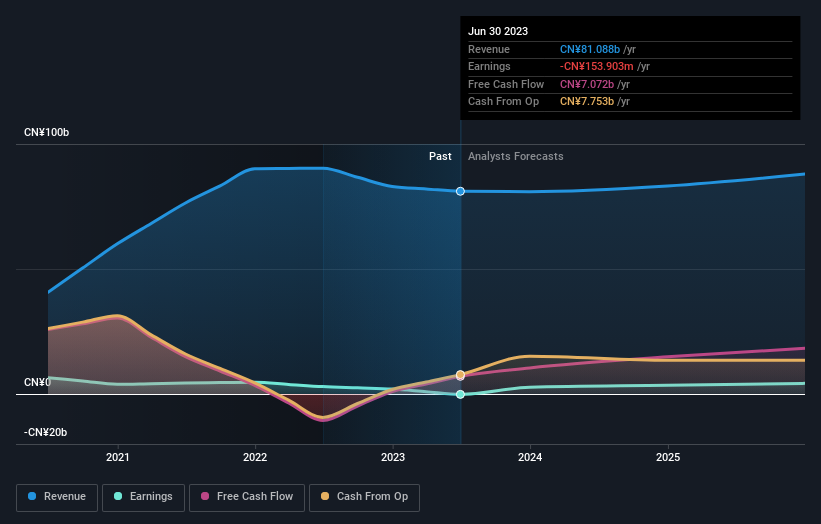
Task: Toggle the Revenue legend button
Action: 57,497
